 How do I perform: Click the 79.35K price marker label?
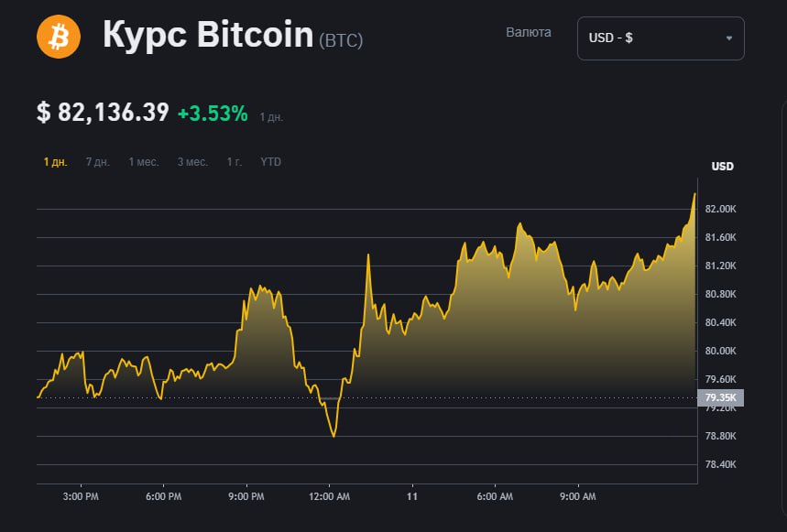720,397
